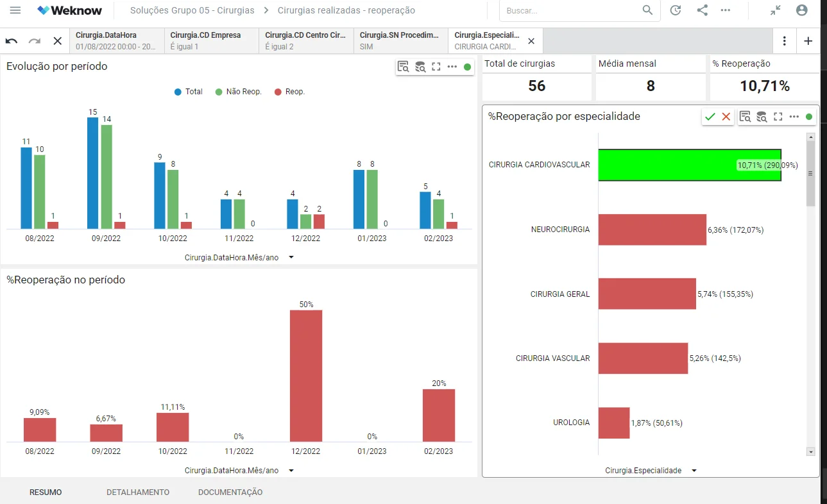
Task: Open data query icon on %Reoperação por especialidade
Action: (x=762, y=117)
